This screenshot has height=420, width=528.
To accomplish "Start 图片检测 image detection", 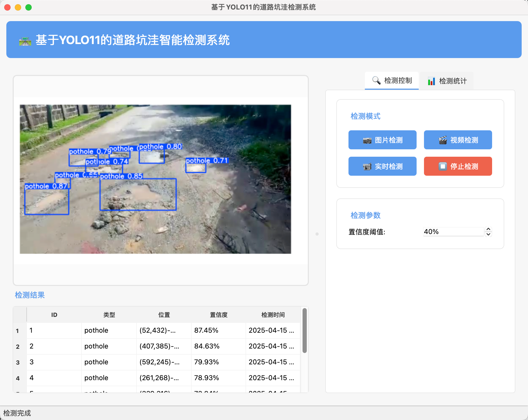I will tap(382, 140).
